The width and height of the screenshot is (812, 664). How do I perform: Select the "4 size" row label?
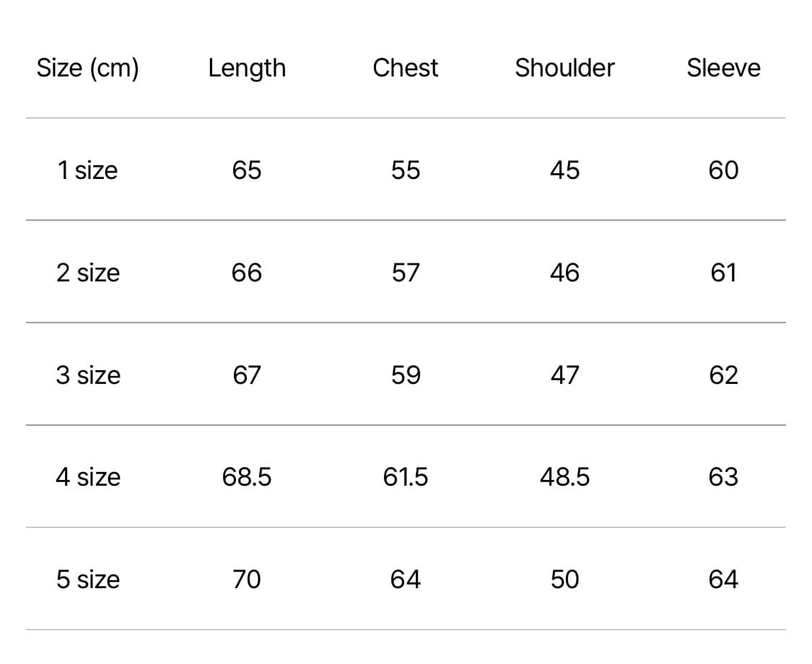87,477
